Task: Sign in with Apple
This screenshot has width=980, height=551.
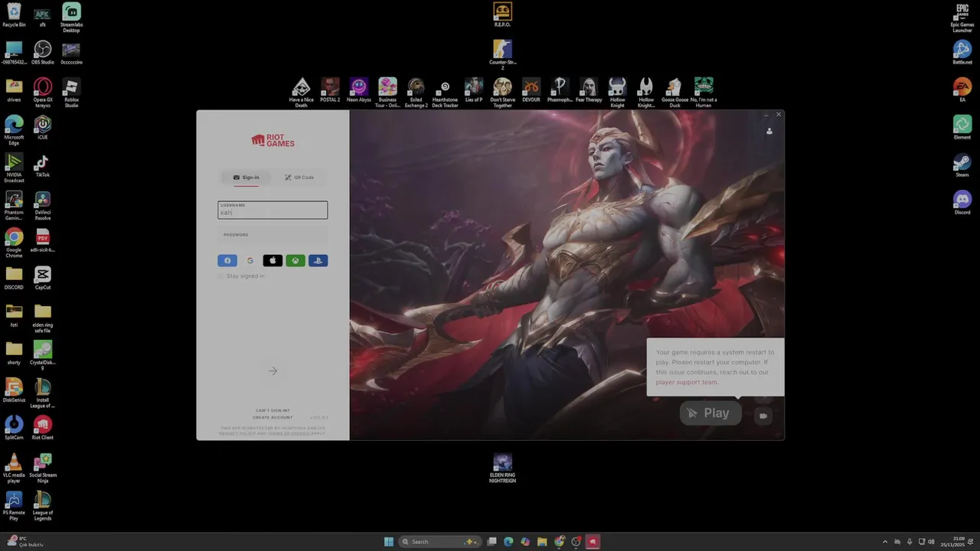Action: (273, 260)
